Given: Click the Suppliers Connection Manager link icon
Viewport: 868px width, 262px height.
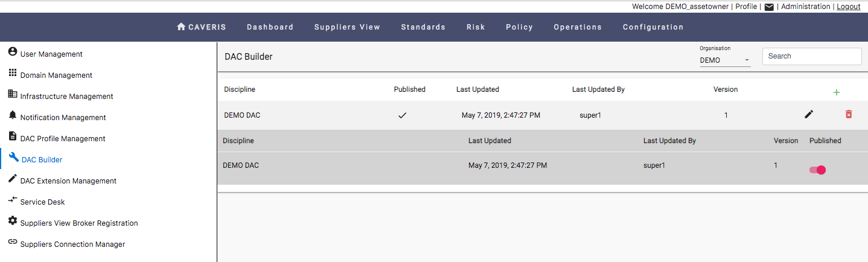Looking at the screenshot, I should (12, 241).
